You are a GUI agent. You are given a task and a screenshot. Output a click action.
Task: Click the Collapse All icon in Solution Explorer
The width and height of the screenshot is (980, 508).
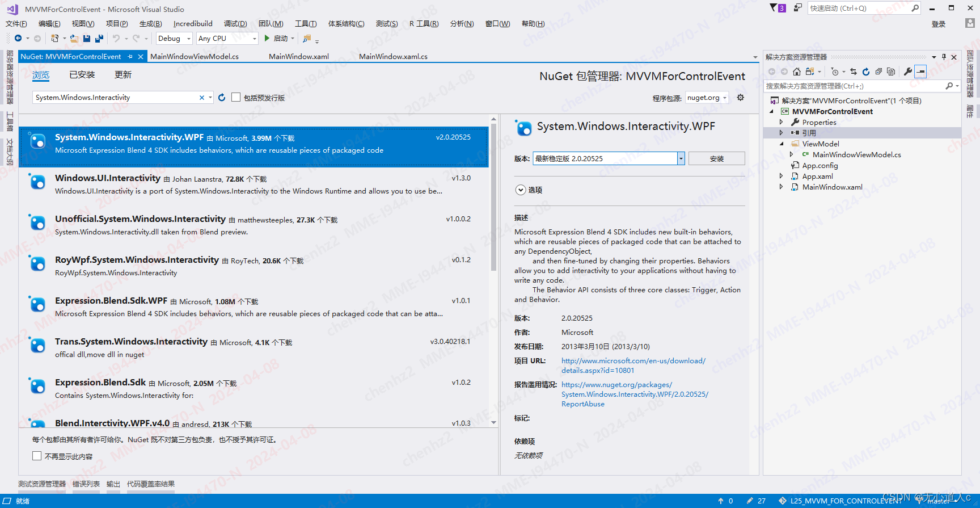pyautogui.click(x=878, y=72)
